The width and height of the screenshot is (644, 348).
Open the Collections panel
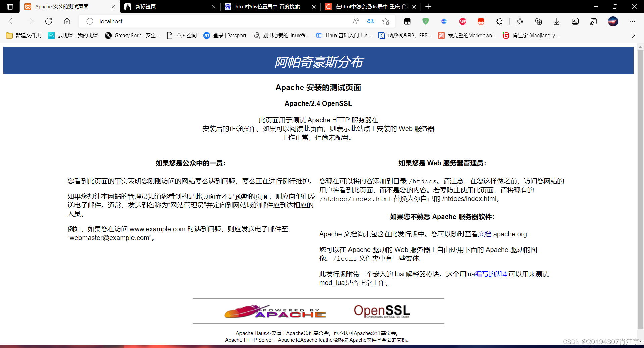538,21
